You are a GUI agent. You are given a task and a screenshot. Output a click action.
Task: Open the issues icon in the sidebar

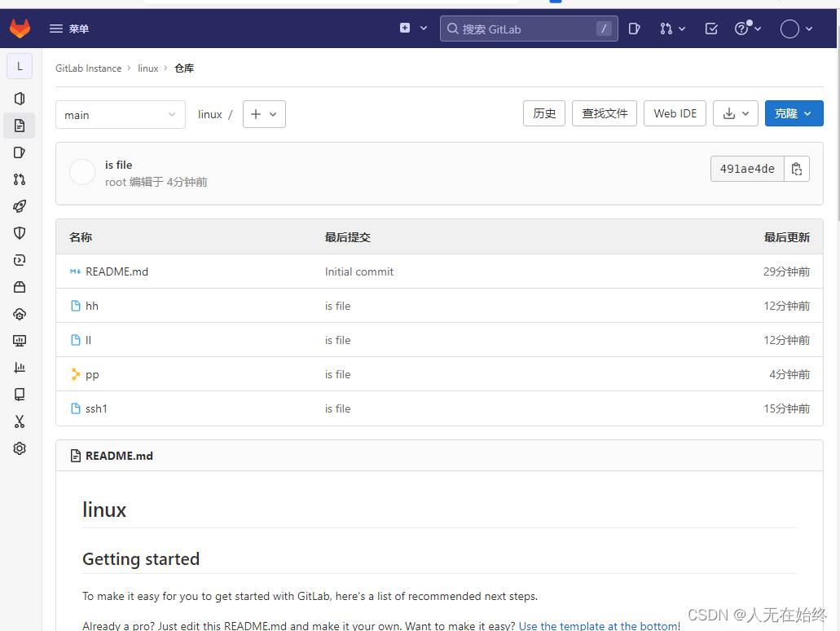pos(20,152)
